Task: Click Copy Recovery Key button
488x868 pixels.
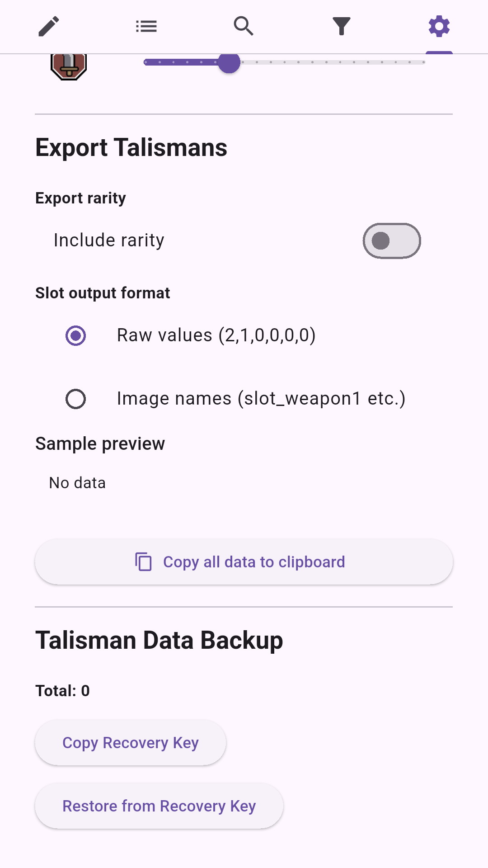Action: pyautogui.click(x=131, y=743)
